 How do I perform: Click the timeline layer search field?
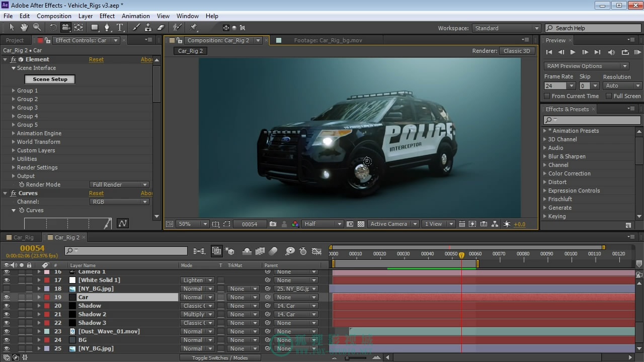[x=126, y=250]
